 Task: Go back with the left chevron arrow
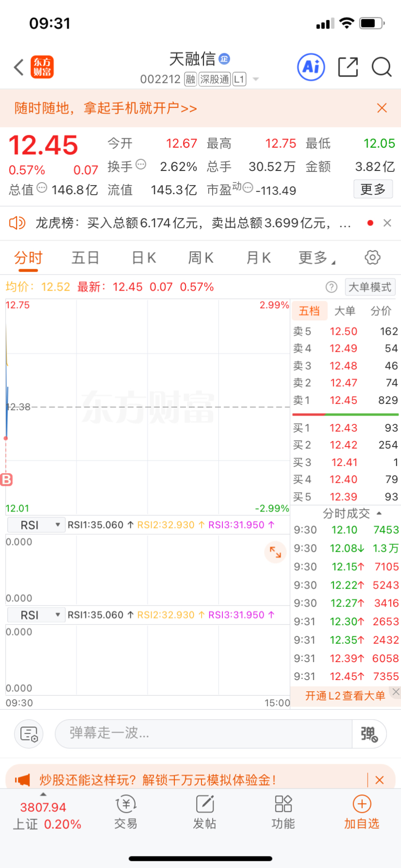tap(19, 67)
